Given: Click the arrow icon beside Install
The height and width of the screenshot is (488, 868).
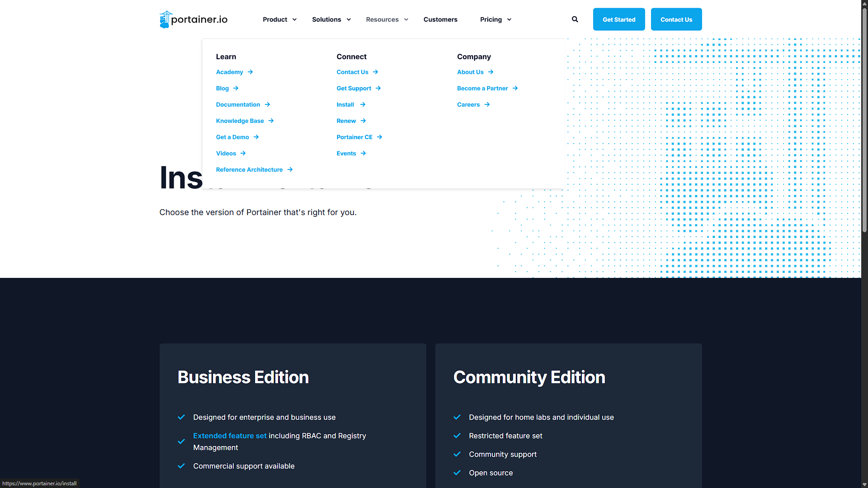Looking at the screenshot, I should click(363, 104).
